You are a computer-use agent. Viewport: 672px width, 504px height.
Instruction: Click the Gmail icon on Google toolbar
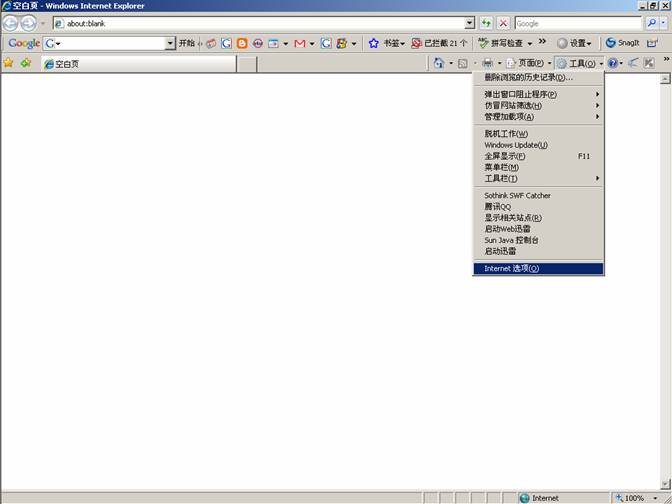[299, 43]
